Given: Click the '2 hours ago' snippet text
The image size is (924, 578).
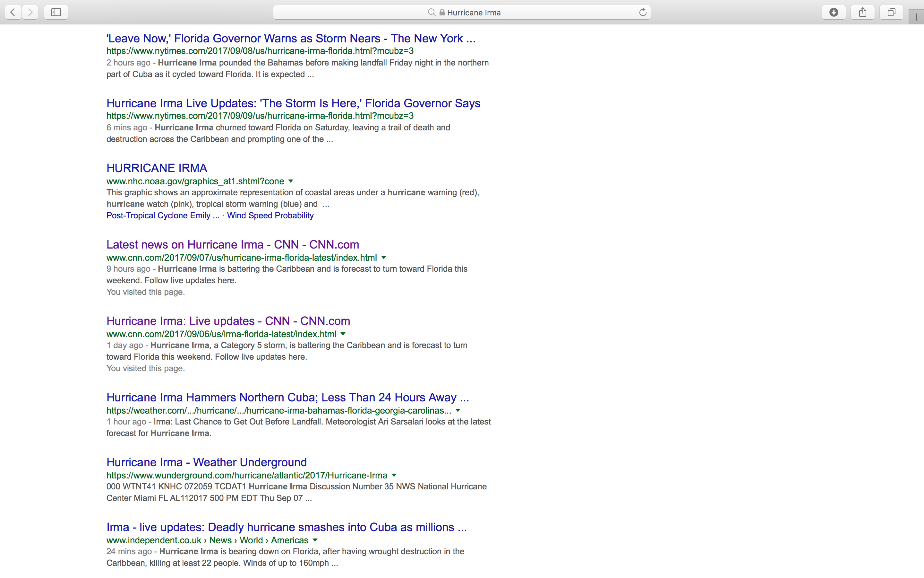Looking at the screenshot, I should coord(128,63).
